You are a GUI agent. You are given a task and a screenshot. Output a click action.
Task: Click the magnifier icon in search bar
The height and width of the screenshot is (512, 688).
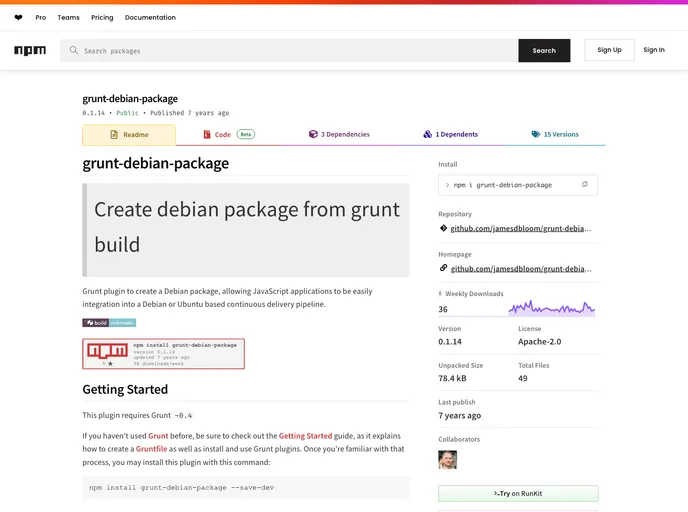pyautogui.click(x=74, y=50)
